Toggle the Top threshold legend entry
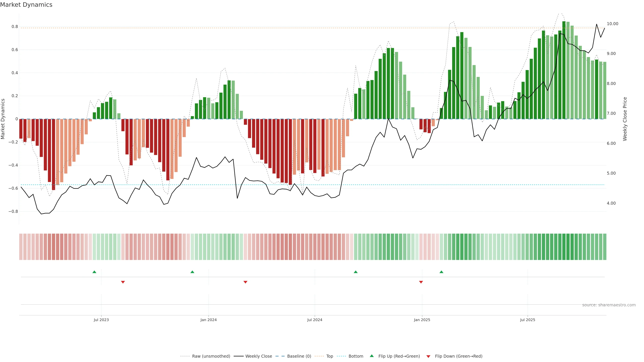 pos(330,356)
